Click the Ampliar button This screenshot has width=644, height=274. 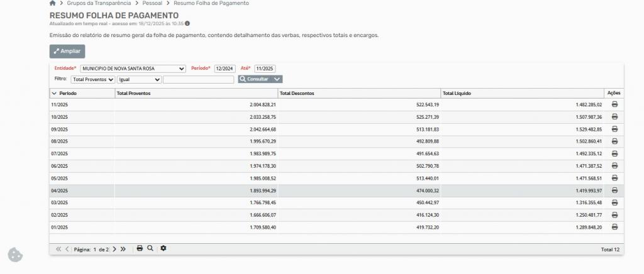[x=67, y=52]
